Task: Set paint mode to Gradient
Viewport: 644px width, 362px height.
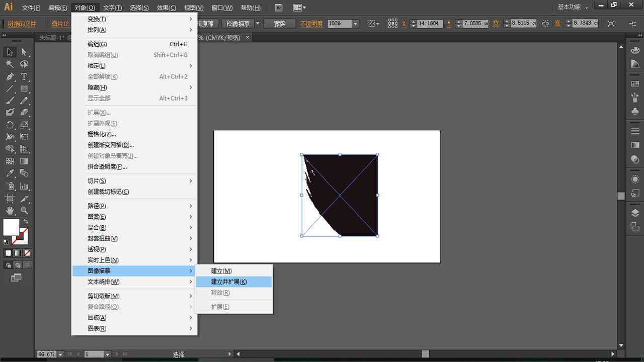Action: click(18, 253)
